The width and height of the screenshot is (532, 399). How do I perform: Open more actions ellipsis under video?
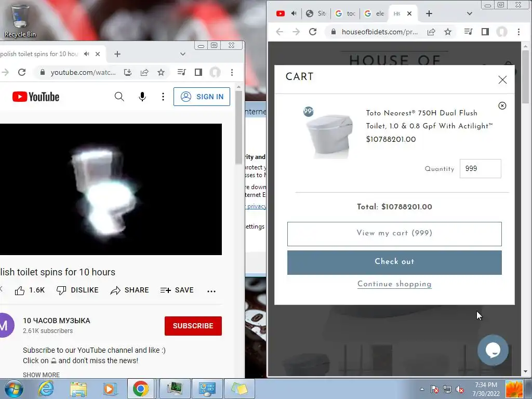click(x=211, y=291)
